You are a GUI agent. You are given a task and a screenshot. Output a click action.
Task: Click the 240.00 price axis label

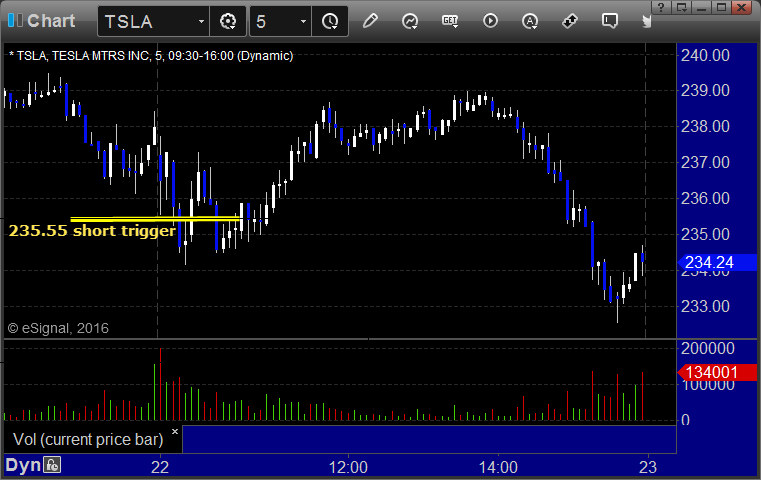coord(705,55)
